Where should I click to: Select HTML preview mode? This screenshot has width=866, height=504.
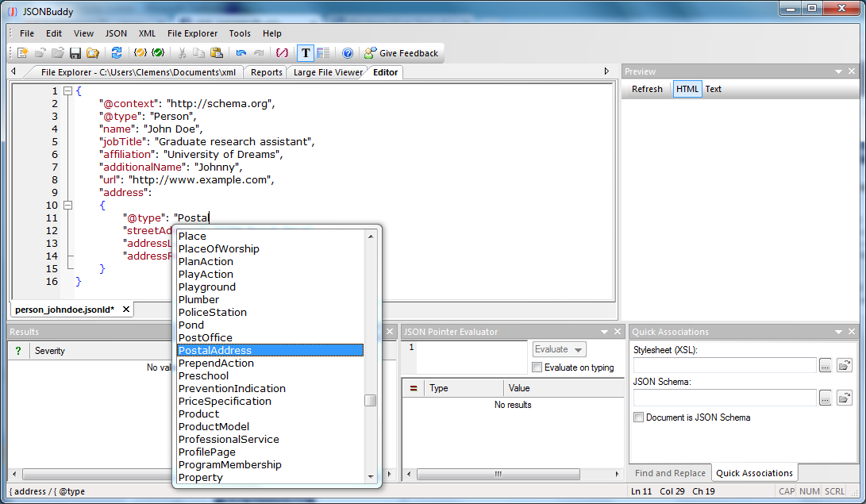pos(687,89)
